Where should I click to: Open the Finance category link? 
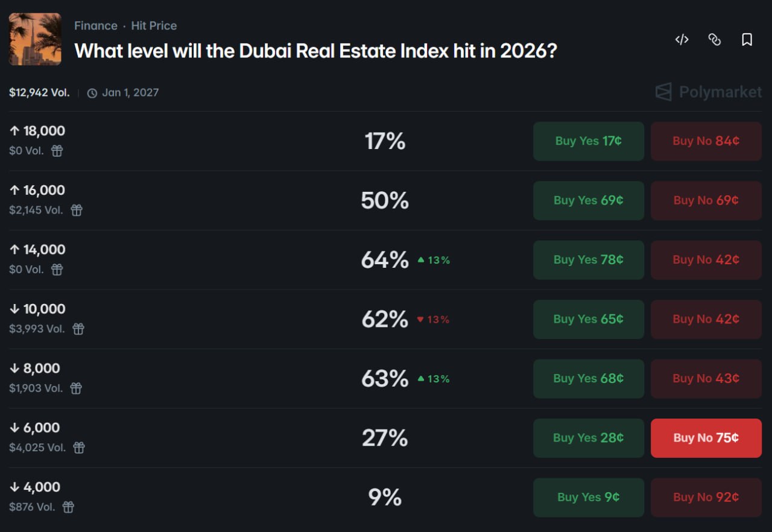[95, 26]
